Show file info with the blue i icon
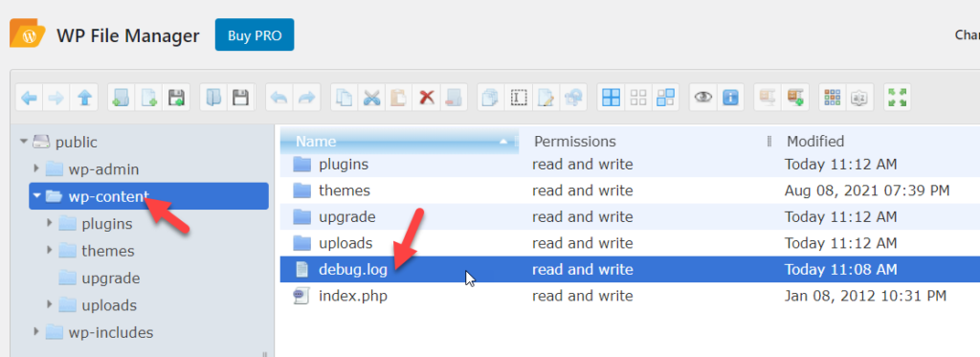Viewport: 980px width, 357px height. [730, 98]
